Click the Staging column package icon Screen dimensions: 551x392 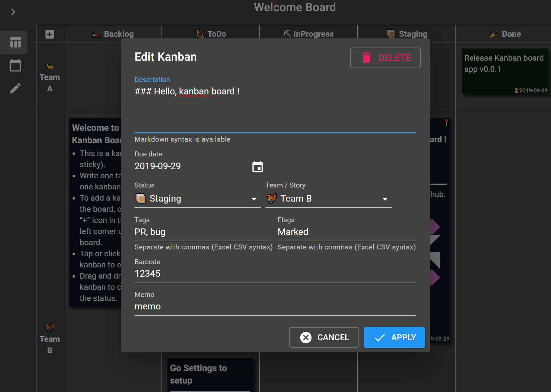coord(391,33)
